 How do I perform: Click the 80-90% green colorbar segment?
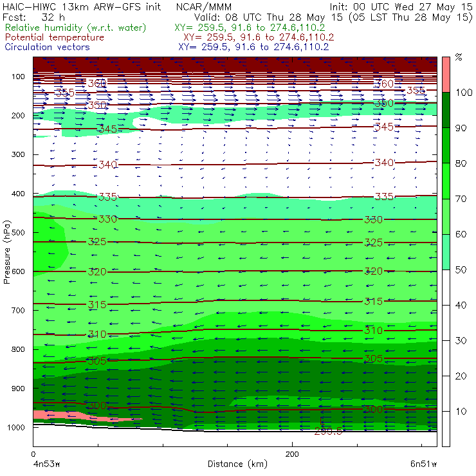pos(446,145)
